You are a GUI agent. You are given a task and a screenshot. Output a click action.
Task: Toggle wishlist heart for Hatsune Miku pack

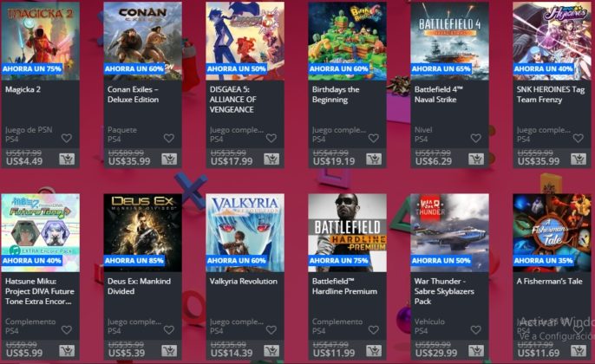click(x=67, y=330)
